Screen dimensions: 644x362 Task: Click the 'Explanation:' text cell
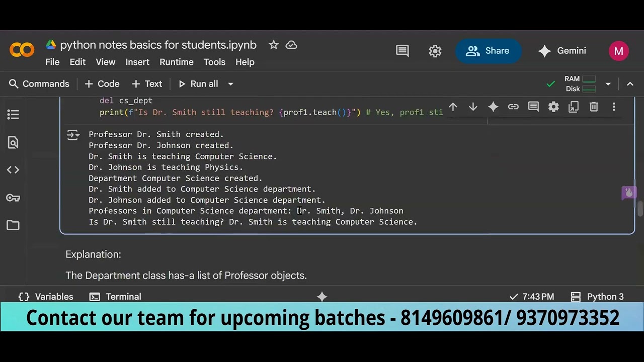coord(93,254)
